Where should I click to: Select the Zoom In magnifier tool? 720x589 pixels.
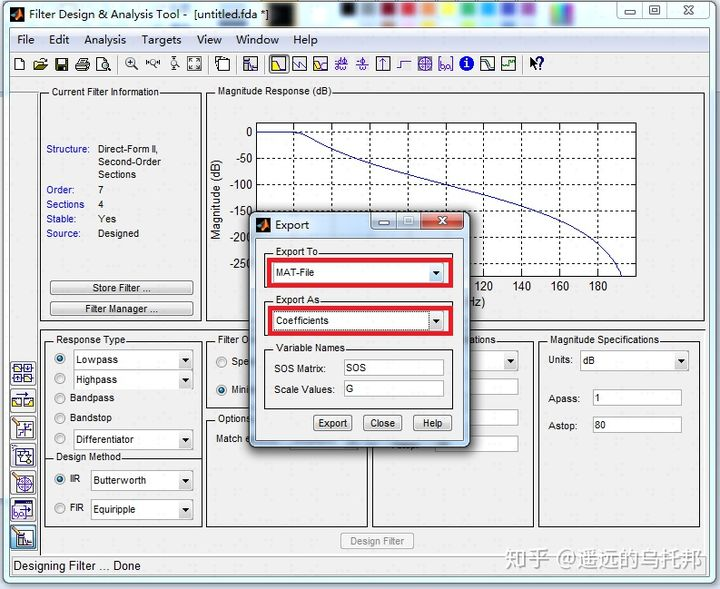point(131,64)
